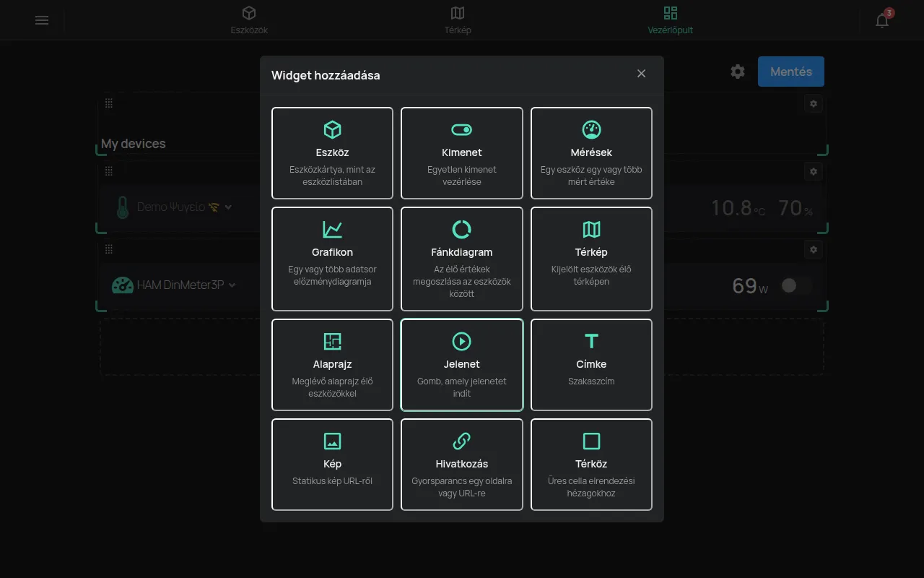924x578 pixels.
Task: Expand the HAM DinMeter3P dropdown chevron
Action: point(232,285)
